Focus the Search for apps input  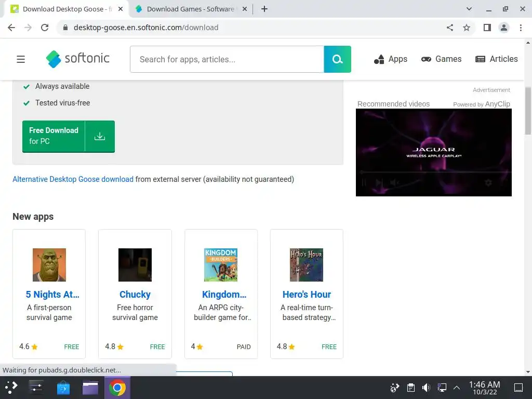click(x=227, y=59)
